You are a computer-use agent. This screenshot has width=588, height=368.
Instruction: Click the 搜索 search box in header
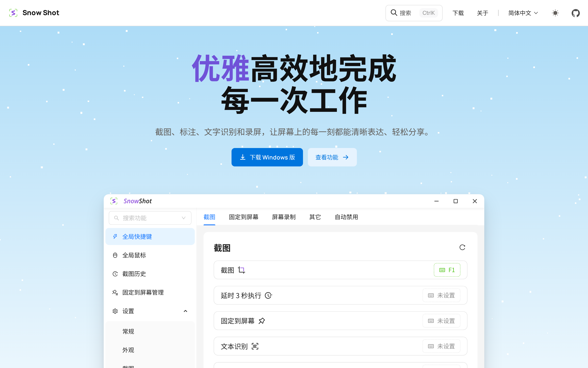pyautogui.click(x=414, y=13)
